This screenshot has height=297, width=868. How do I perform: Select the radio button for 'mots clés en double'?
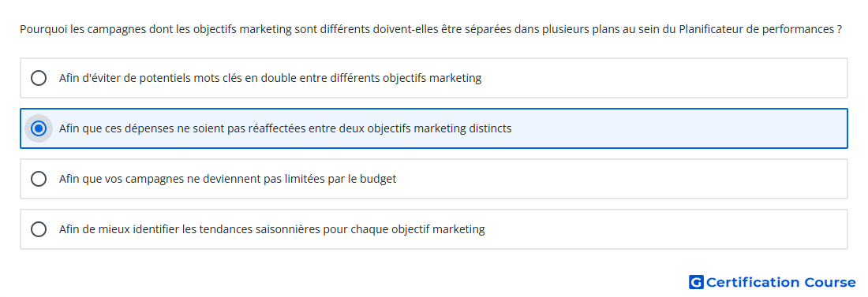pyautogui.click(x=39, y=78)
